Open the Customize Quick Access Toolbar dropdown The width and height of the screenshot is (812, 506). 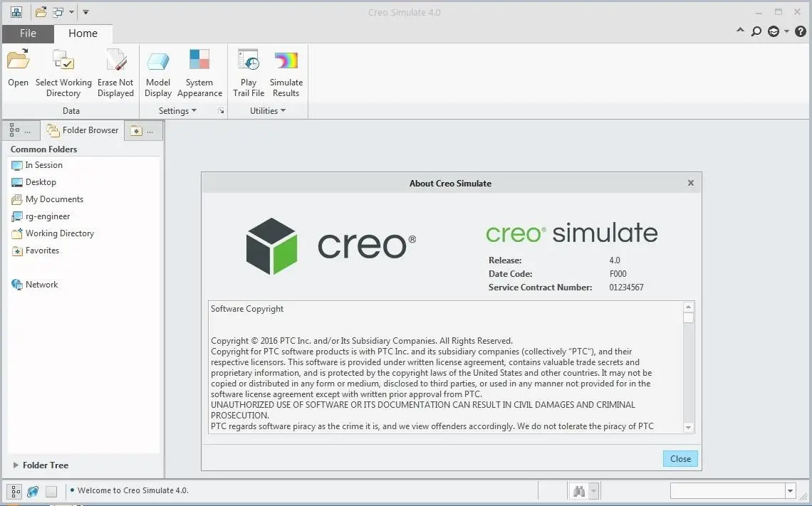pyautogui.click(x=86, y=12)
